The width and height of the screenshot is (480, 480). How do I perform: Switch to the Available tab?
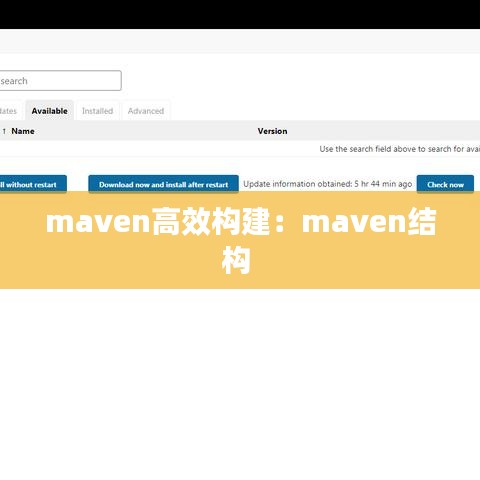[50, 111]
